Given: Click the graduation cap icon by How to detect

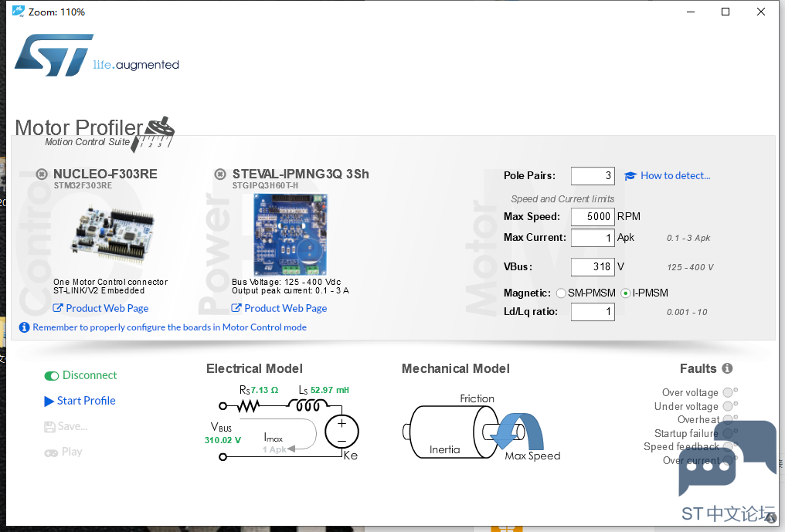Looking at the screenshot, I should 630,176.
